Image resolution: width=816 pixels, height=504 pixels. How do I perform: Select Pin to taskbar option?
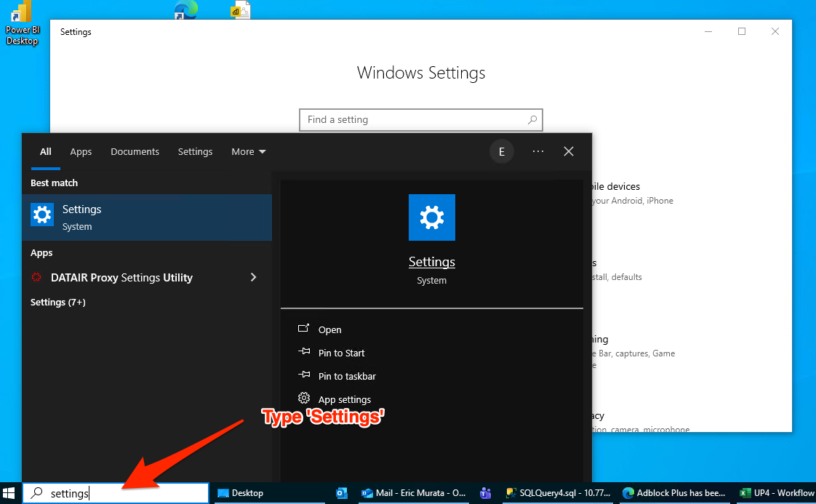(x=347, y=376)
